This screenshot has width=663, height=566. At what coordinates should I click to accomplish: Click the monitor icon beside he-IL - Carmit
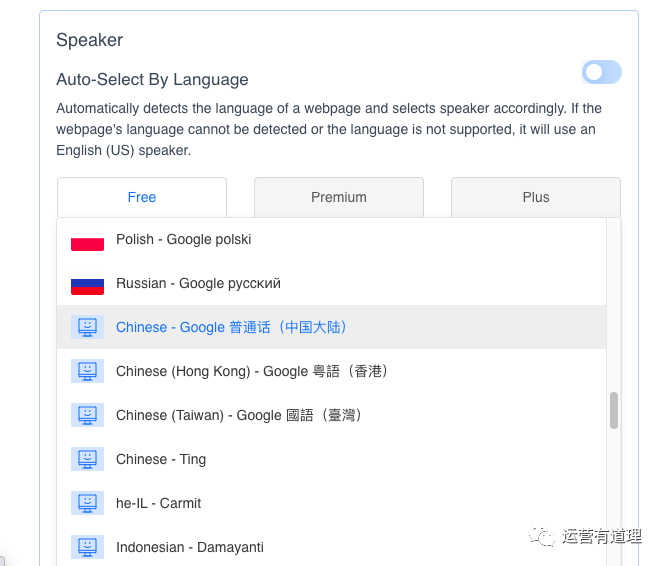point(88,504)
